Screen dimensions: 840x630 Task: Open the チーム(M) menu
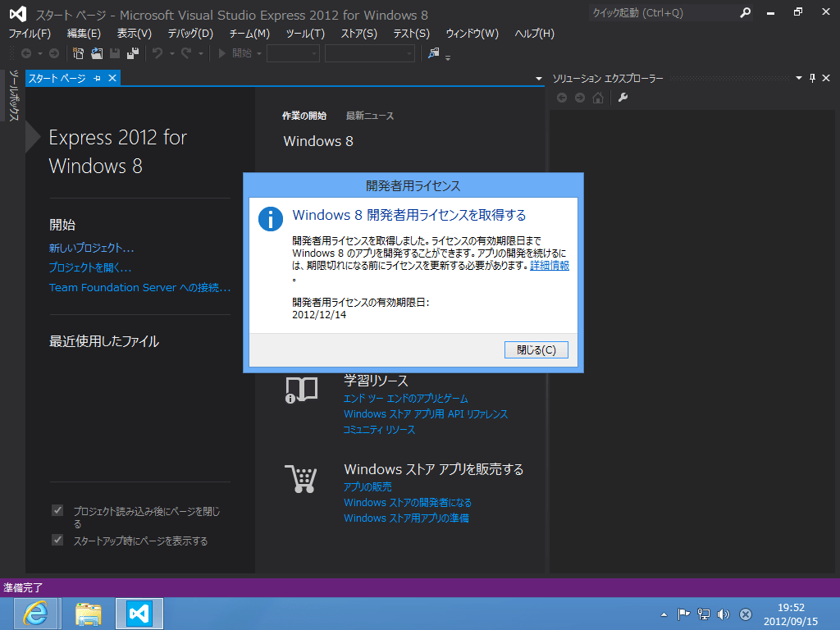249,33
